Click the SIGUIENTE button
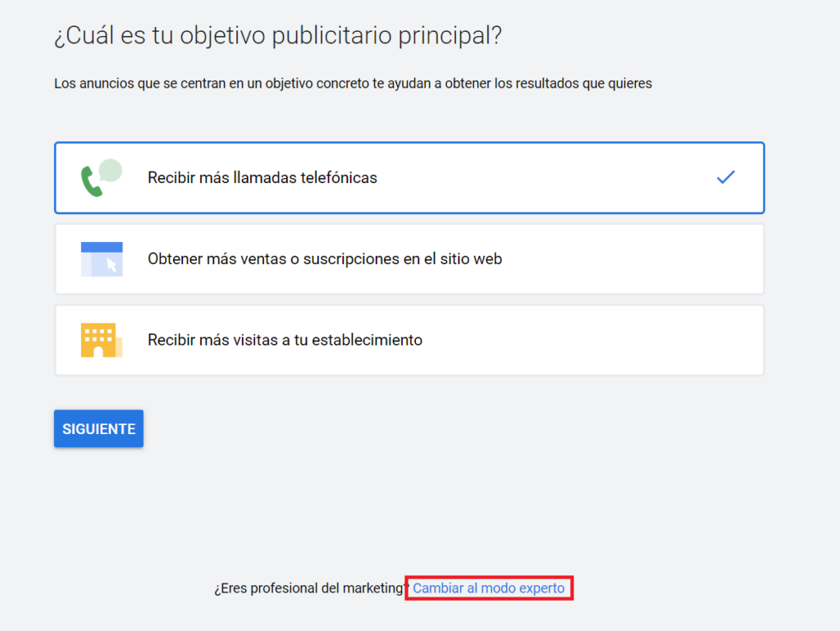 point(98,428)
